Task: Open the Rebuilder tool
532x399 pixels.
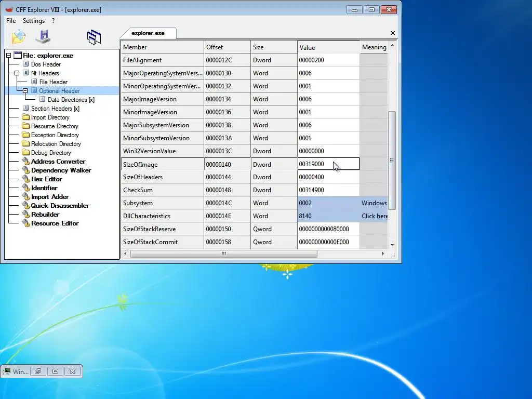Action: click(45, 214)
